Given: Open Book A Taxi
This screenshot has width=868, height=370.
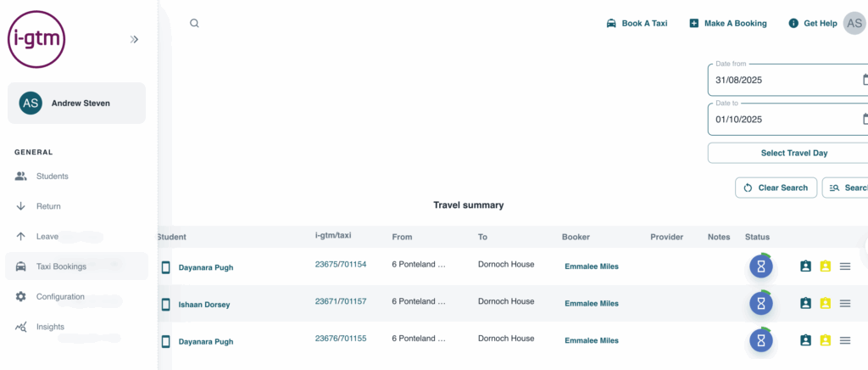Looking at the screenshot, I should click(637, 23).
